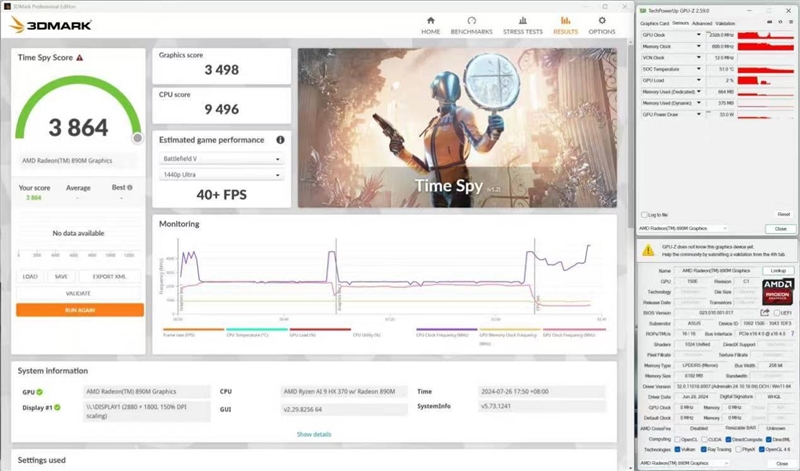
Task: Click the AMD Radeon Graphics logo
Action: (778, 291)
